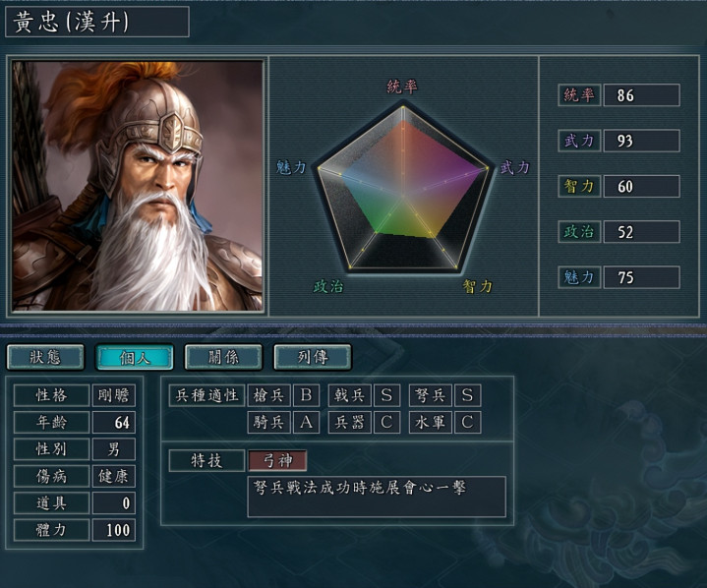Click the 魅力 value field showing 75
Screen dimensions: 707x588
[x=642, y=277]
